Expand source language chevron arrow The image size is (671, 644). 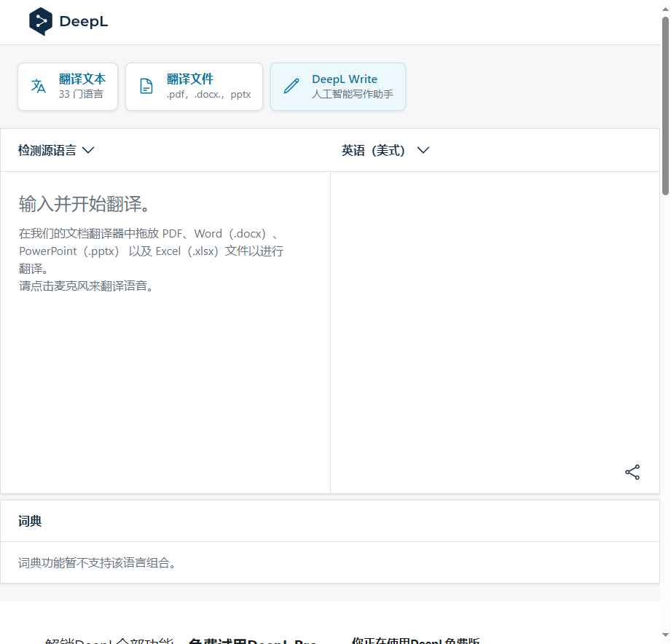(88, 150)
